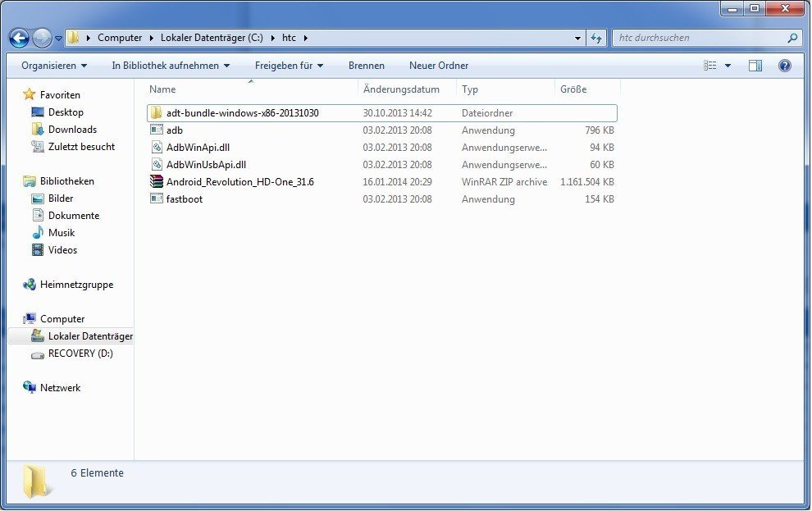Image resolution: width=812 pixels, height=511 pixels.
Task: Select the file name 'adb'
Action: tap(174, 130)
